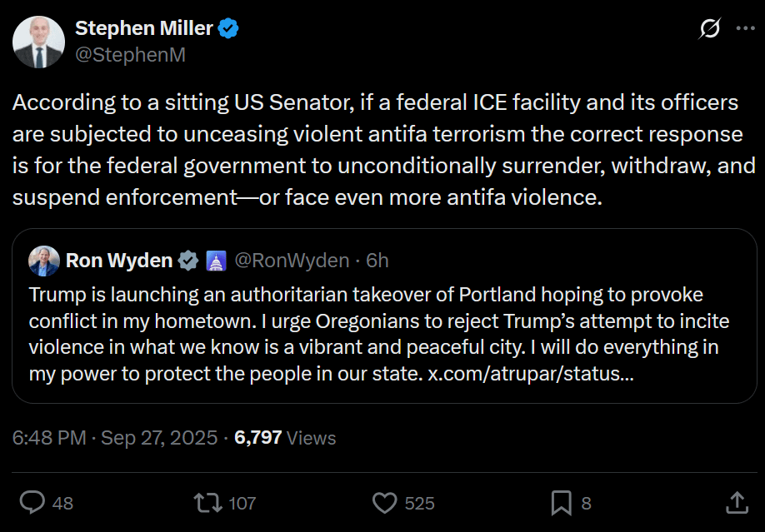Open the x.com/atrupar/status link
Screen dimensions: 765x532
[x=530, y=374]
